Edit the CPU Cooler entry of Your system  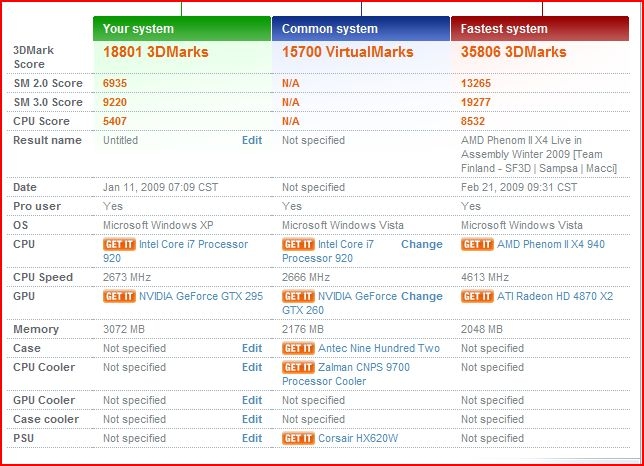(252, 367)
